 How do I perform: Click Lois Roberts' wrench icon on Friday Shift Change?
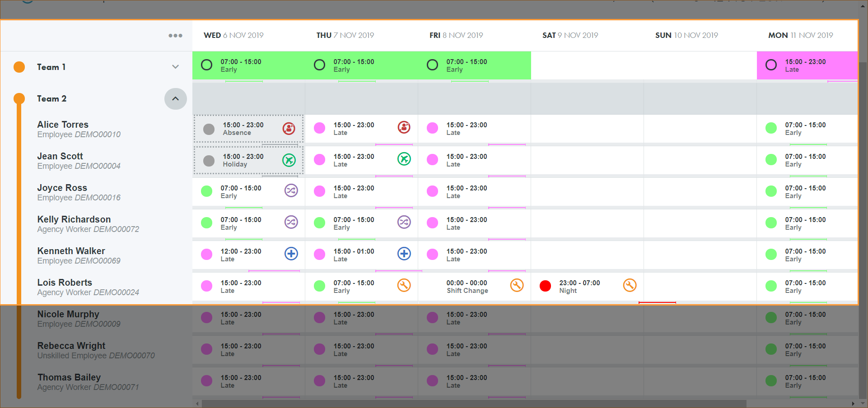tap(517, 285)
